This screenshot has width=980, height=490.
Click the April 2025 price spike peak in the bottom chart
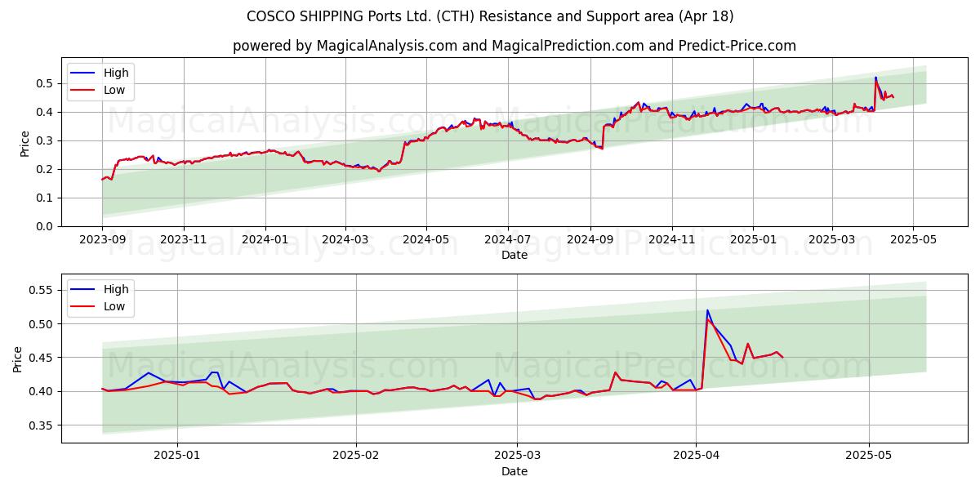click(707, 310)
